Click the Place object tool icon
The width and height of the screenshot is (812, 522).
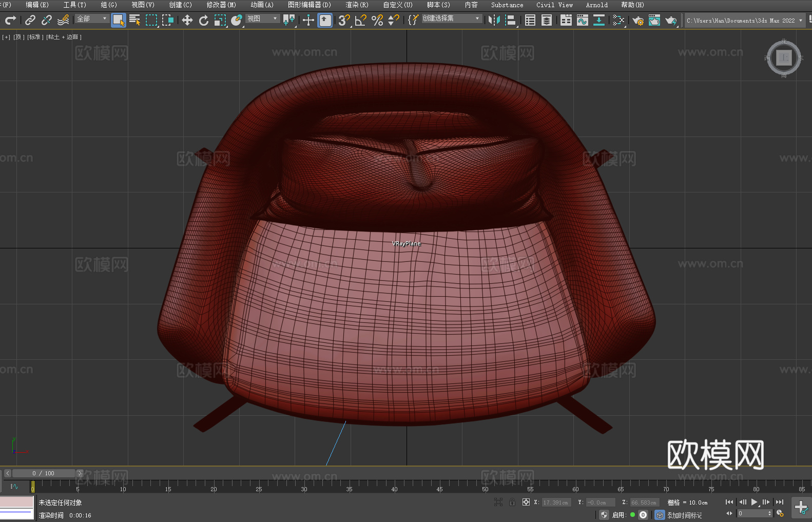pos(237,20)
